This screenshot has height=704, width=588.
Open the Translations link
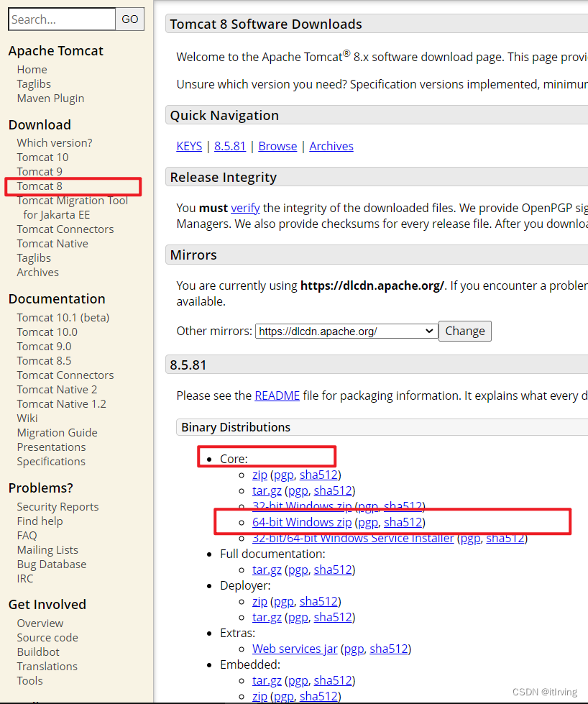47,667
